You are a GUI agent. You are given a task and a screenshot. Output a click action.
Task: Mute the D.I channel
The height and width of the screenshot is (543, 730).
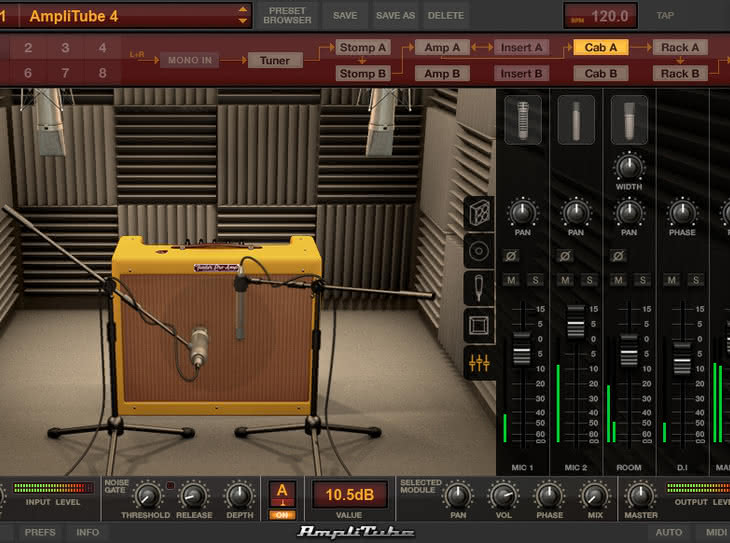point(671,280)
